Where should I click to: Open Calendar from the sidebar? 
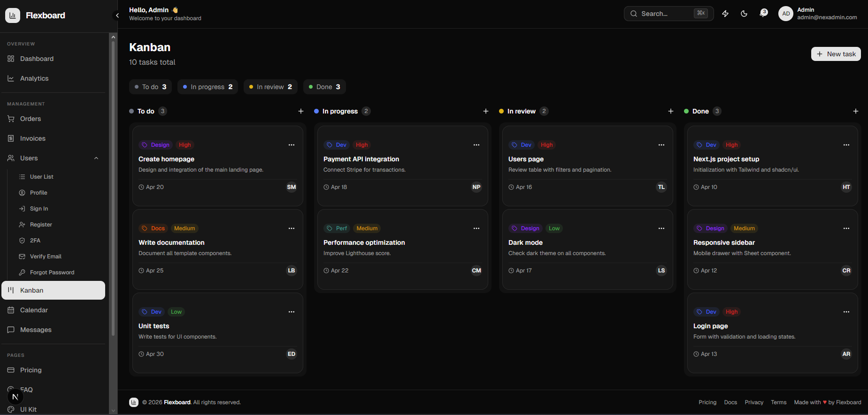click(54, 310)
